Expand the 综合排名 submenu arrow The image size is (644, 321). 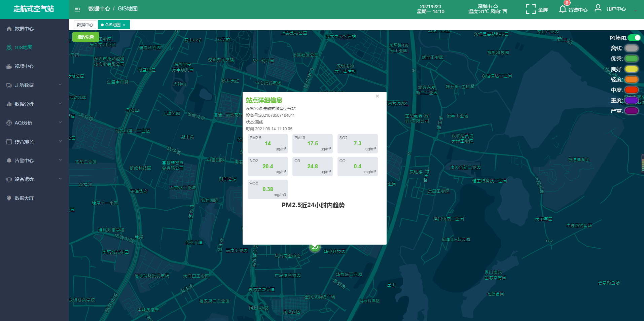pos(60,141)
